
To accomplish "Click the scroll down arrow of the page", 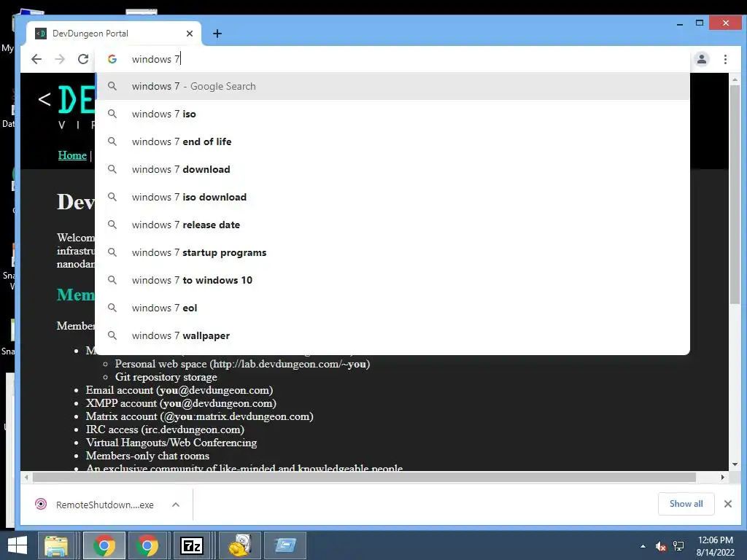I will click(x=735, y=464).
